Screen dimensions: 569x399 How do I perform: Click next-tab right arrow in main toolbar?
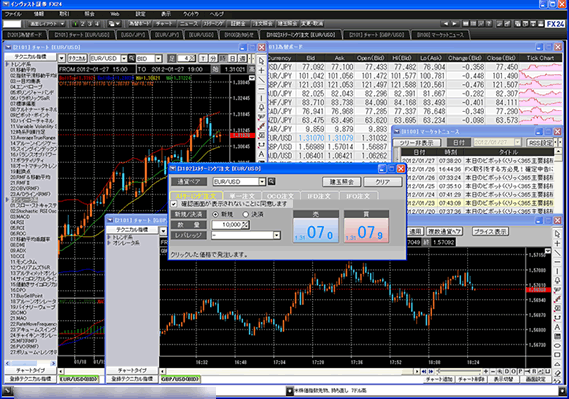454,24
